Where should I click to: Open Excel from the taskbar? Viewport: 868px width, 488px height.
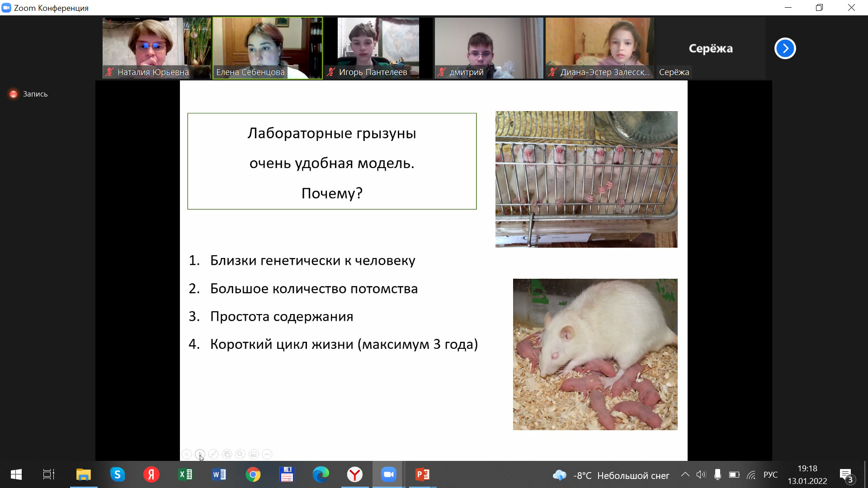point(185,474)
